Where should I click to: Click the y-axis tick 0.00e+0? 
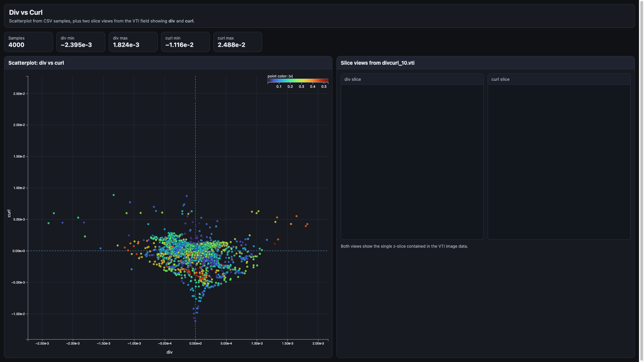[18, 251]
